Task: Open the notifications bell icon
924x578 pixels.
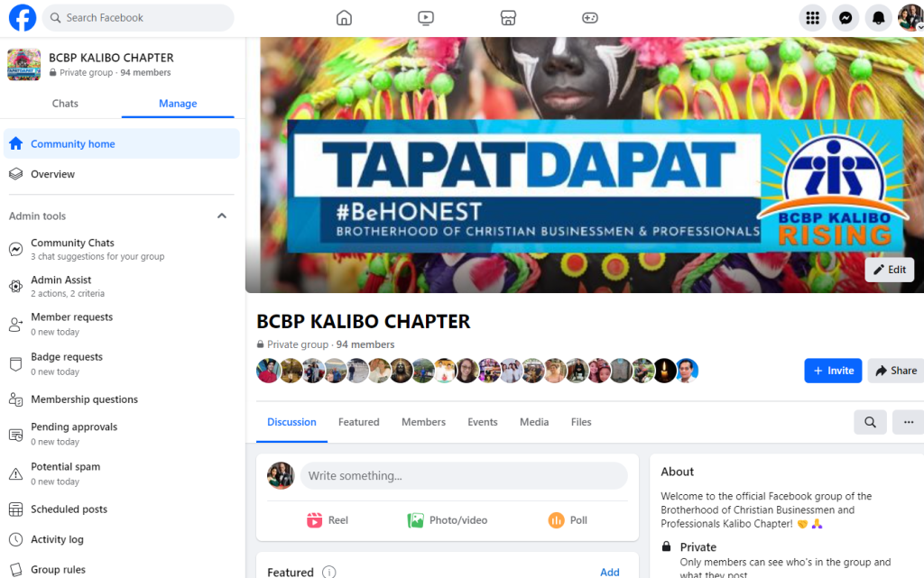Action: point(878,18)
